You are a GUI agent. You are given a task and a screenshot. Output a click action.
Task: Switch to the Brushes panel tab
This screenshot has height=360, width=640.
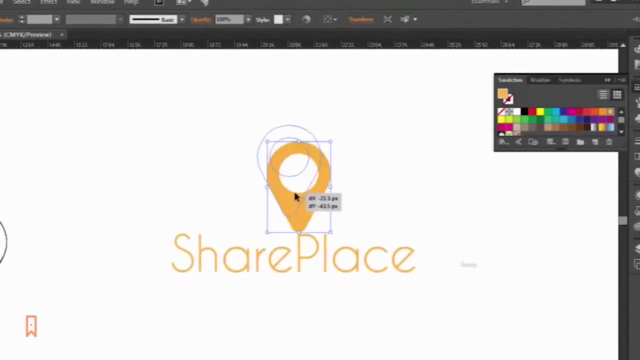point(540,80)
